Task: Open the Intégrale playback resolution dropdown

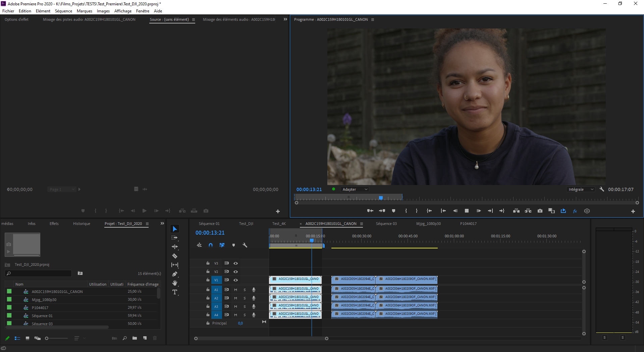Action: pyautogui.click(x=581, y=189)
